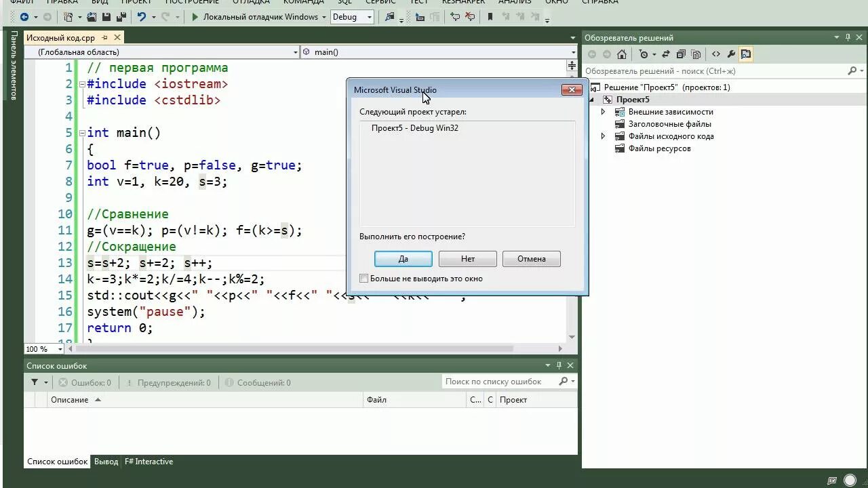Toggle the 'Ошибок: 0' errors filter
Image resolution: width=868 pixels, height=488 pixels.
85,382
